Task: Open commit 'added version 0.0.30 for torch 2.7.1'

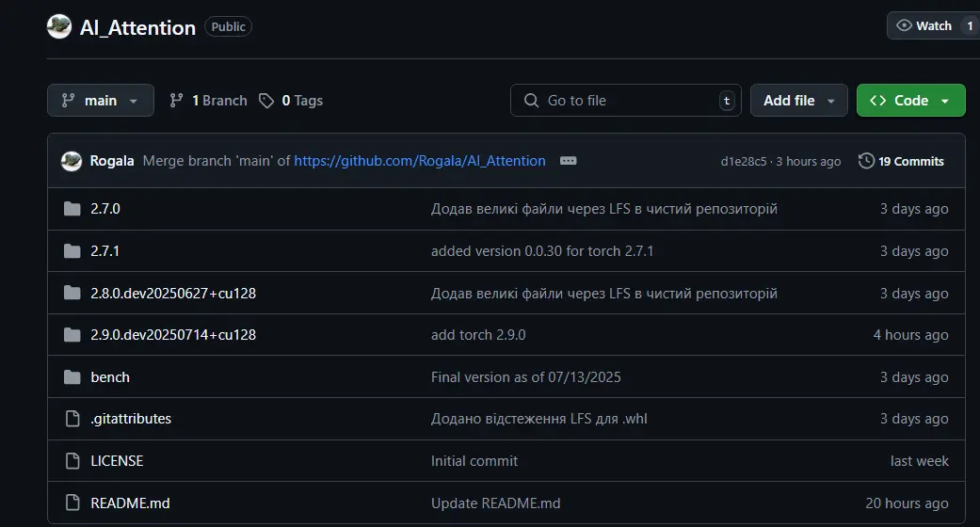Action: [x=542, y=251]
